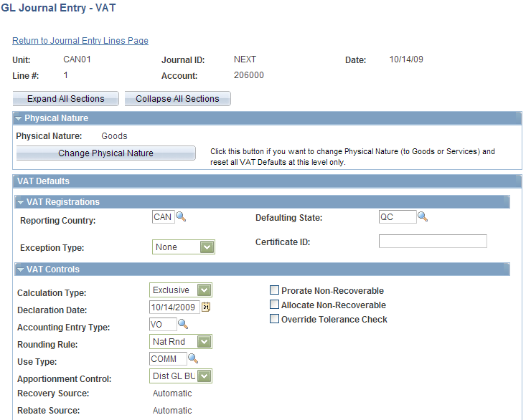Click Recovery Source Automatic value
This screenshot has width=531, height=420.
172,393
